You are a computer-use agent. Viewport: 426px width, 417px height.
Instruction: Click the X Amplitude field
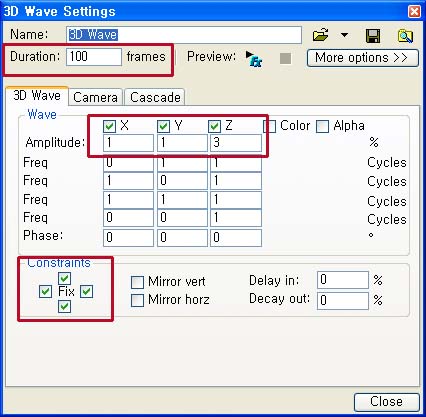pyautogui.click(x=128, y=143)
